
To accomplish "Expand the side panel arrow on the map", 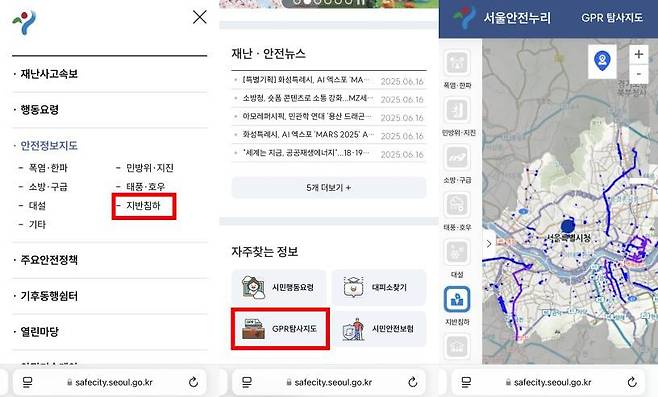I will (488, 243).
